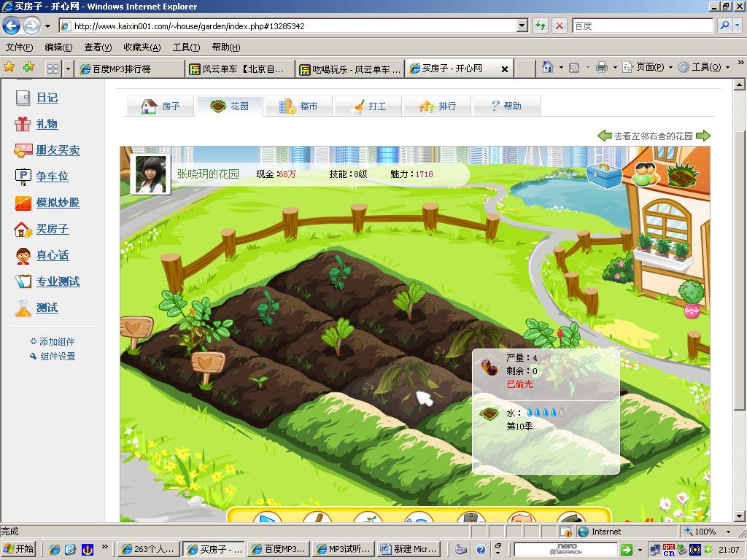Click the right green arrow to the neighbor's garden
Screen dimensions: 747x560
pos(703,136)
